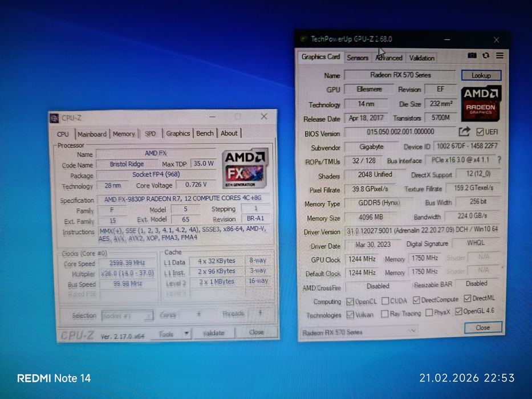This screenshot has height=399, width=532.
Task: Click the GPU value Ellesmere
Action: coord(369,89)
